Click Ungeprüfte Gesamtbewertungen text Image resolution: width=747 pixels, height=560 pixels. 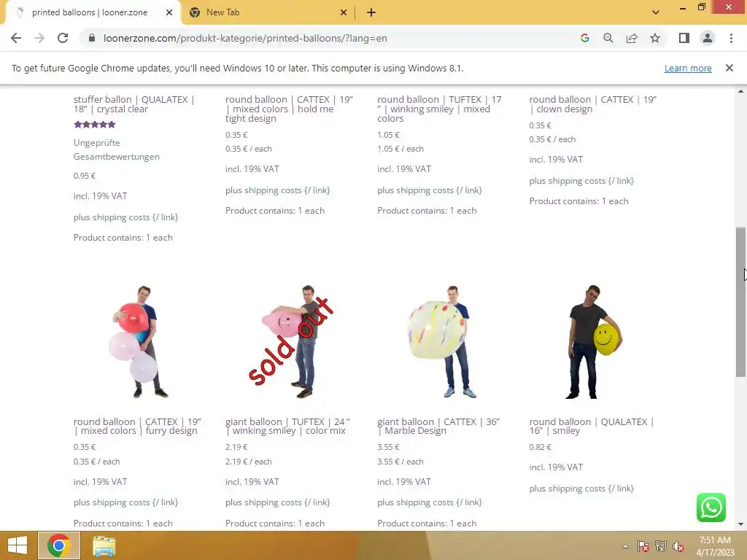(117, 149)
